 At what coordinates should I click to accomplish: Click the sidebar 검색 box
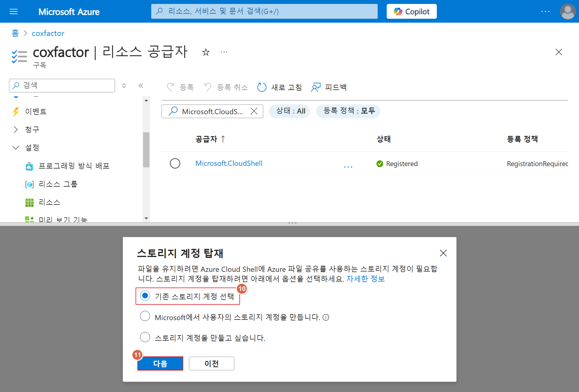(62, 85)
